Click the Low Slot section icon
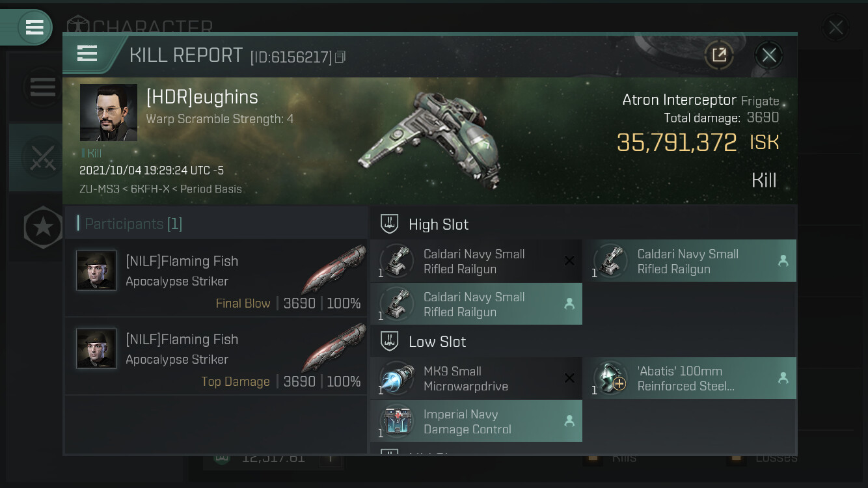Screen dimensions: 868x488 pos(389,342)
